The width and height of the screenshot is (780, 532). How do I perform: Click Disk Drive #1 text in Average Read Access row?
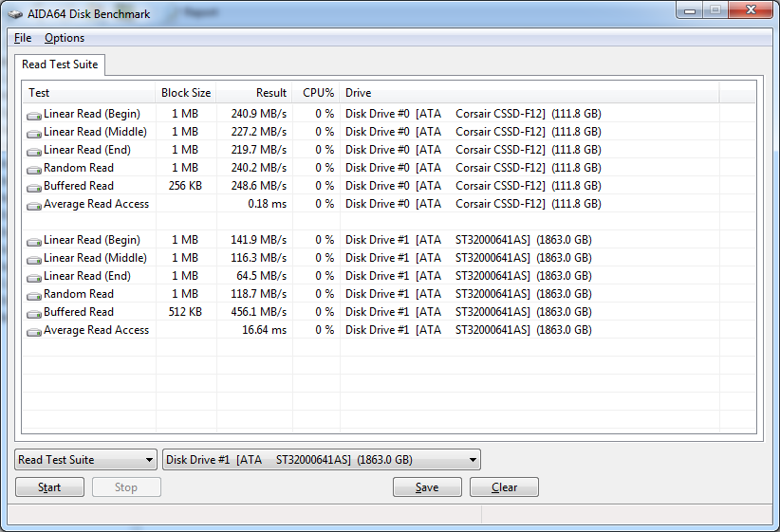tap(378, 330)
